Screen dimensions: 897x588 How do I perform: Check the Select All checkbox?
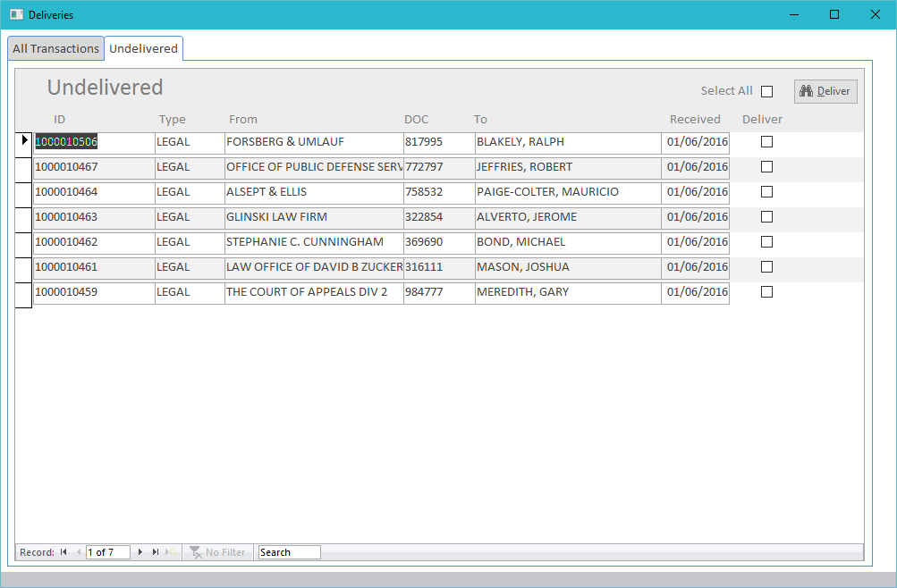[766, 91]
